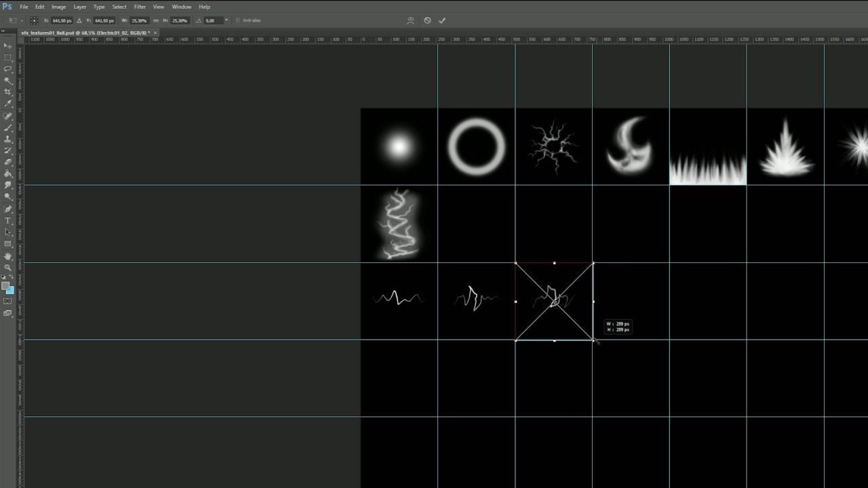Open the Filter menu
868x488 pixels.
tap(140, 7)
